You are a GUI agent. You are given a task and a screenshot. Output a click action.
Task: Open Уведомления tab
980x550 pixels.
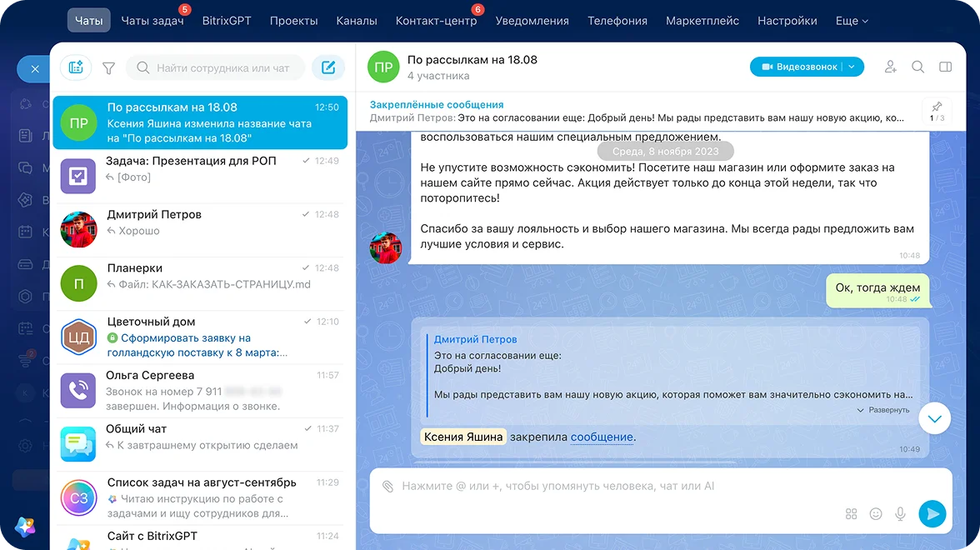pyautogui.click(x=532, y=21)
